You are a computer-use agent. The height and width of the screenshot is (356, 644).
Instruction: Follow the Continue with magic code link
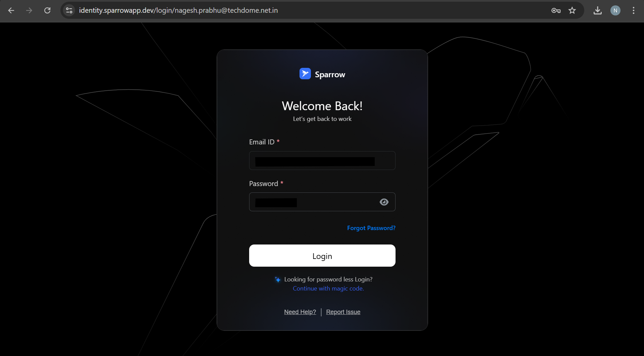(x=328, y=288)
